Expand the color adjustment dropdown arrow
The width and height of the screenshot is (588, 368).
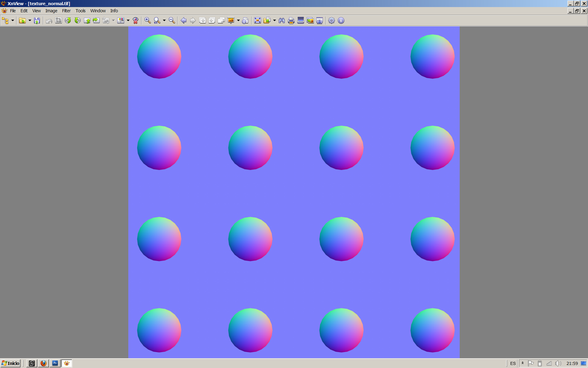[128, 21]
